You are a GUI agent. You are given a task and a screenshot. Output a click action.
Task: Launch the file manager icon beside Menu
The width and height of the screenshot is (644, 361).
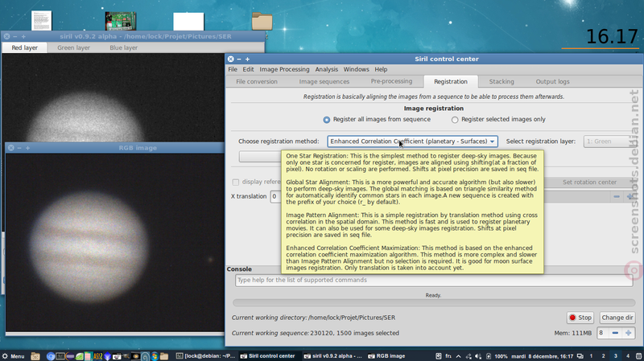(x=35, y=356)
